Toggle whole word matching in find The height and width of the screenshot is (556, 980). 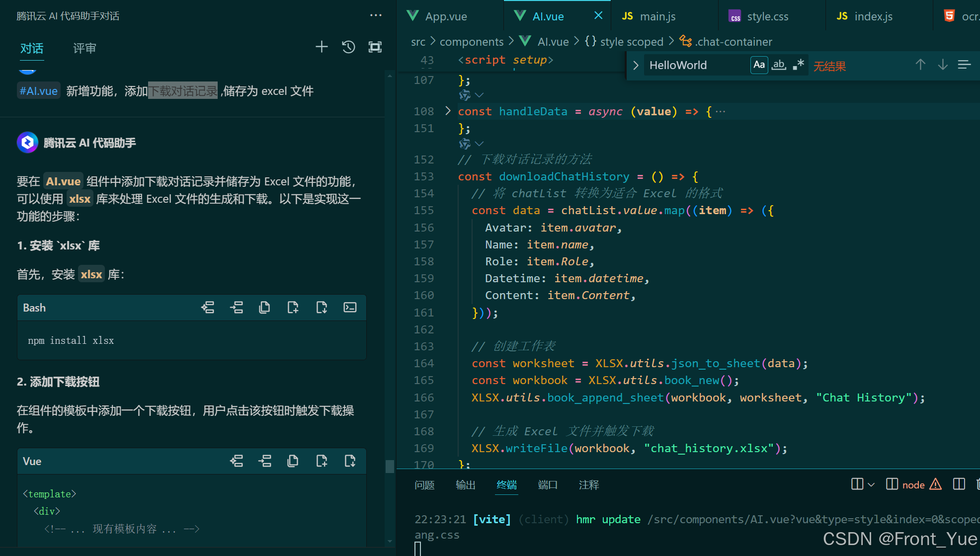779,65
